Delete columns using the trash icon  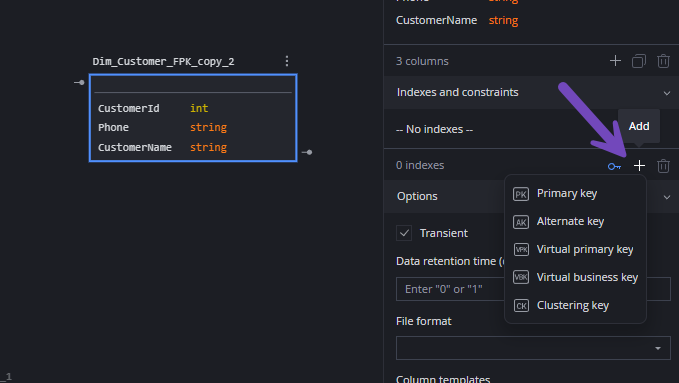tap(663, 61)
